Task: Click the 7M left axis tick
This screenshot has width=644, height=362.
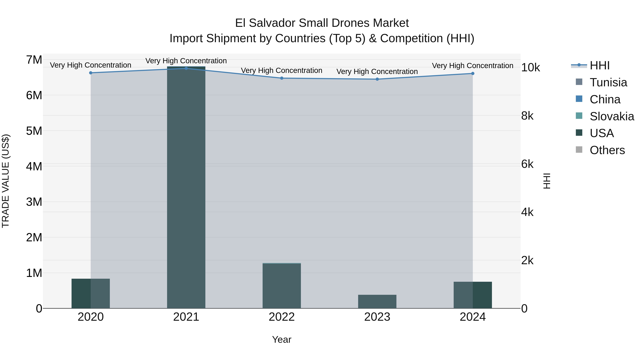Action: [34, 60]
